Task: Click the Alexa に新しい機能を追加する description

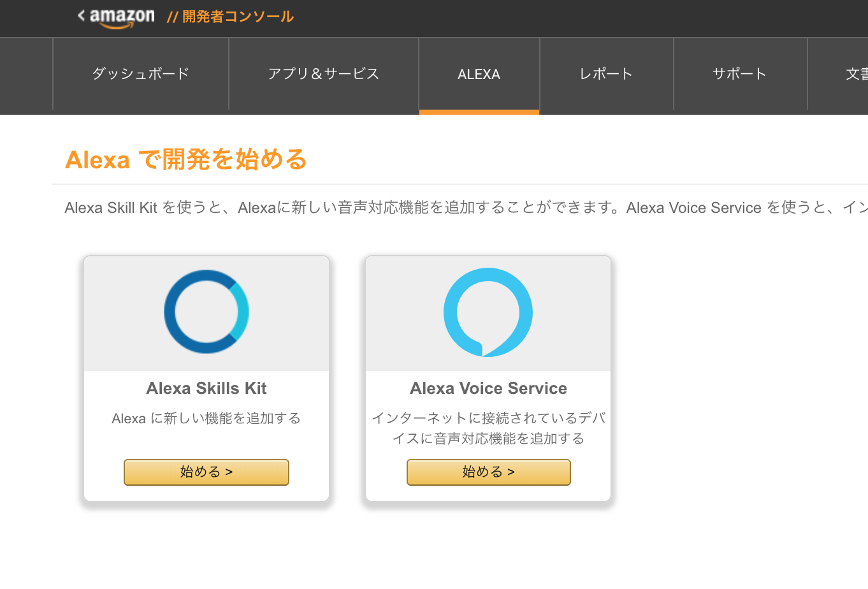Action: tap(206, 418)
